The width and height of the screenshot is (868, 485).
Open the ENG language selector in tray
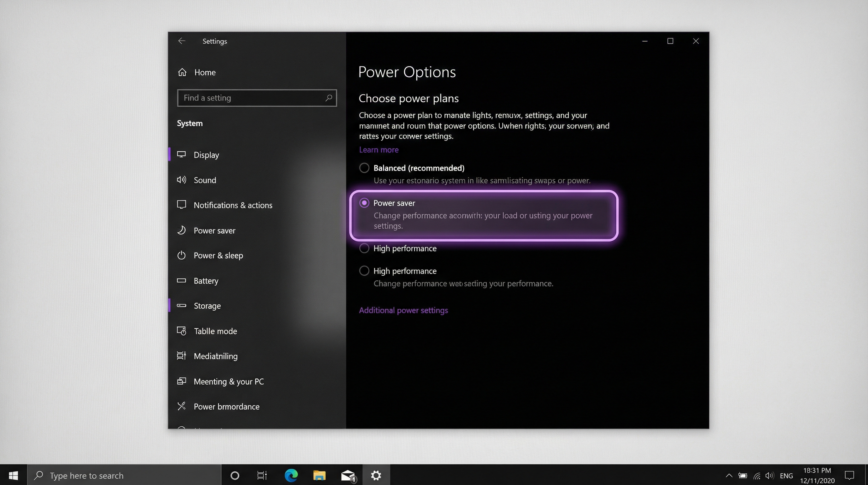click(786, 476)
